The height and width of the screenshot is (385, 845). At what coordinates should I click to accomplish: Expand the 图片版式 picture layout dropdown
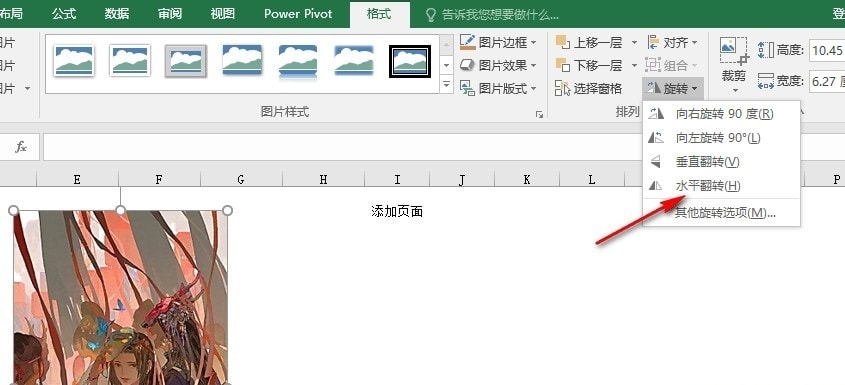[x=534, y=88]
